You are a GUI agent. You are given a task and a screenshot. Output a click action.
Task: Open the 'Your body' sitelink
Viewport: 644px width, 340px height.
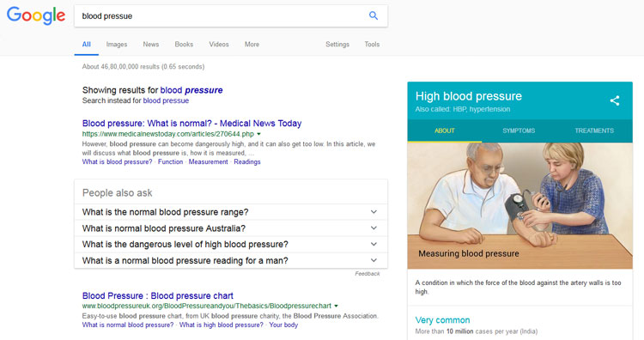pyautogui.click(x=283, y=325)
